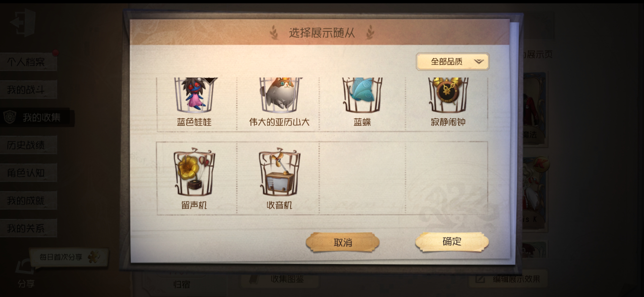Pick the 蓝蝶 butterfly pet
Image resolution: width=644 pixels, height=297 pixels.
point(362,104)
